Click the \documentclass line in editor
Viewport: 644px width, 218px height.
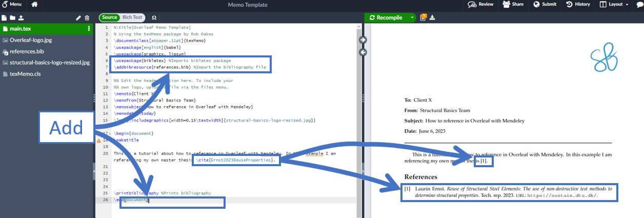point(160,40)
